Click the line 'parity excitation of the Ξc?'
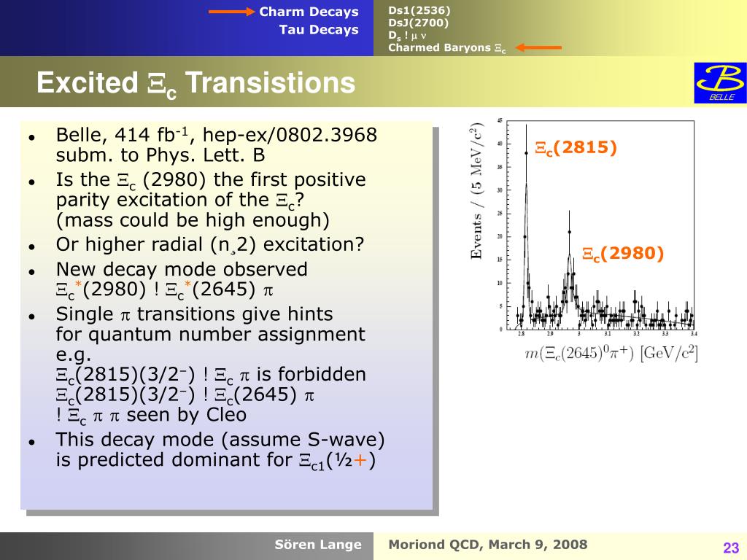 click(180, 201)
